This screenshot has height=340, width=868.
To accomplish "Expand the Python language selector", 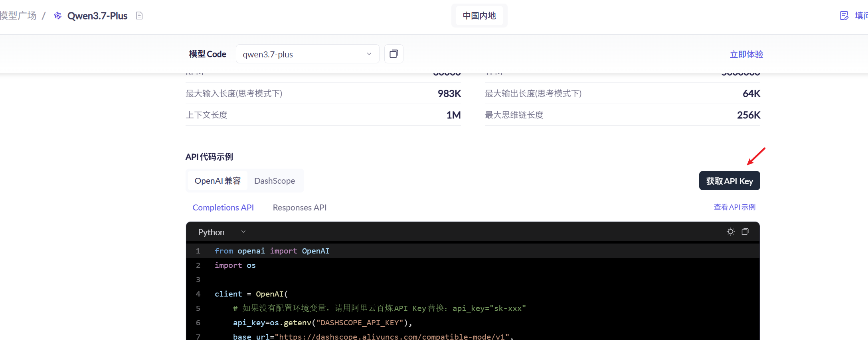I will click(222, 232).
